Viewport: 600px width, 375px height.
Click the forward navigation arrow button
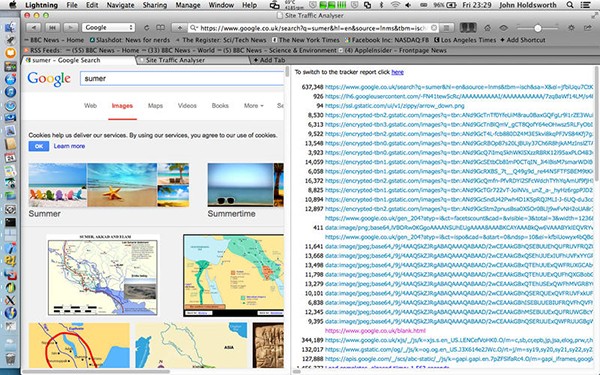pos(70,28)
